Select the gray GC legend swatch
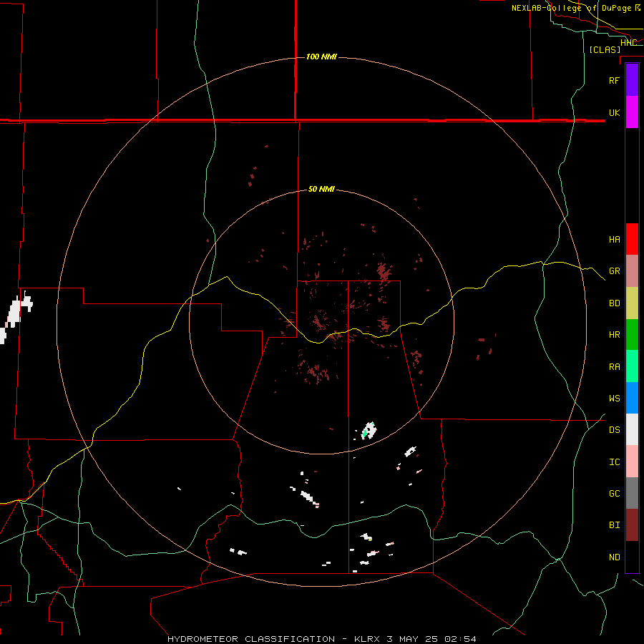The image size is (644, 644). click(x=632, y=493)
